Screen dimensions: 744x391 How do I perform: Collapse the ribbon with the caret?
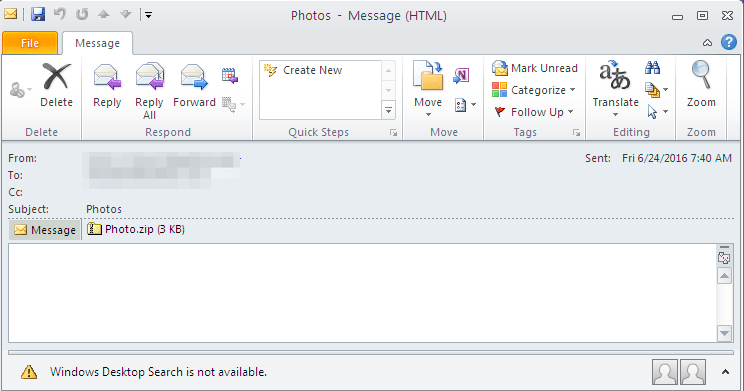(x=707, y=43)
